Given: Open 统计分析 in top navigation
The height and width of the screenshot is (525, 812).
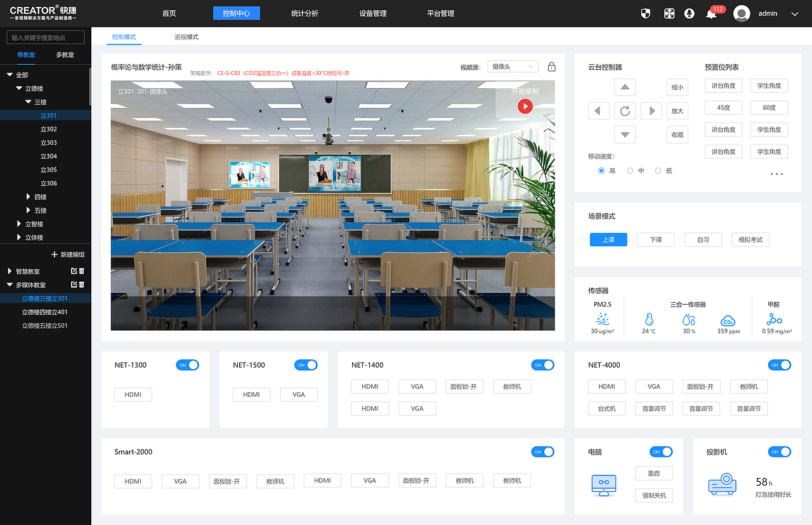Looking at the screenshot, I should (304, 13).
